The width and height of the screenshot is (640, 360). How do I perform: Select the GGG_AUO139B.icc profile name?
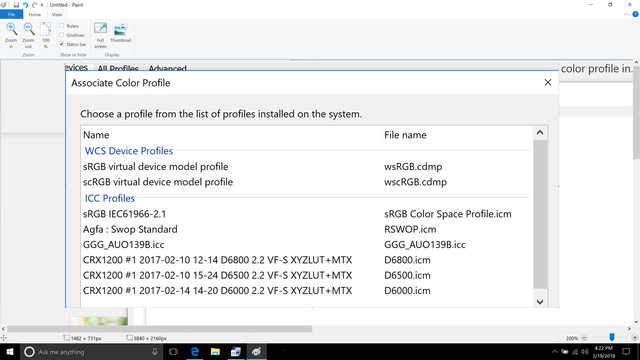pos(124,244)
